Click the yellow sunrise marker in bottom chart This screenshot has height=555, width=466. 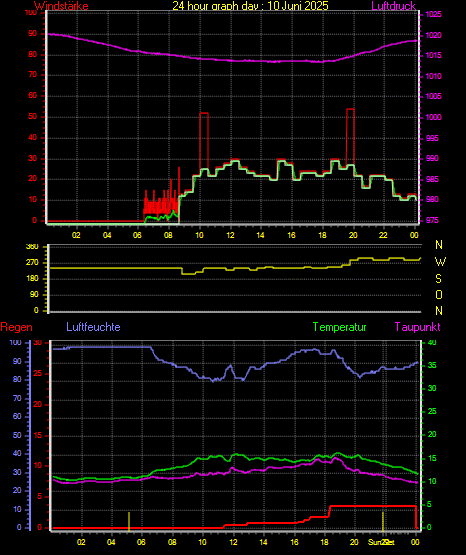129,521
